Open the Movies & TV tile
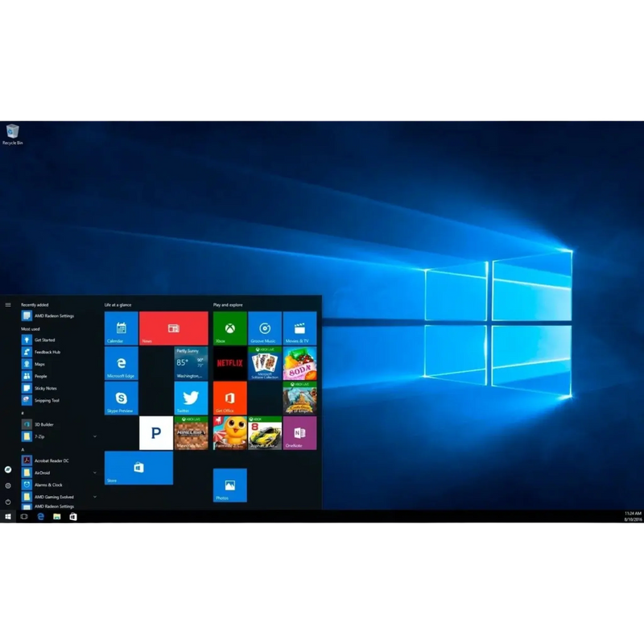Image resolution: width=644 pixels, height=644 pixels. (299, 328)
